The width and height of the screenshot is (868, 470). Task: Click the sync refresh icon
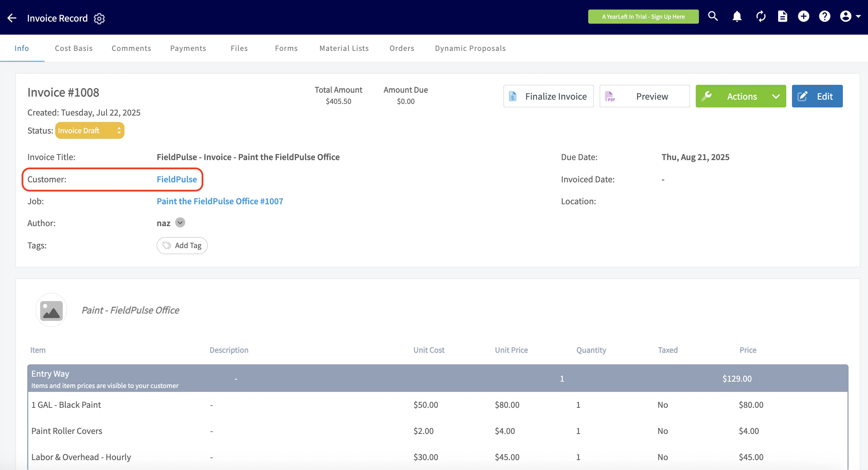pyautogui.click(x=760, y=16)
